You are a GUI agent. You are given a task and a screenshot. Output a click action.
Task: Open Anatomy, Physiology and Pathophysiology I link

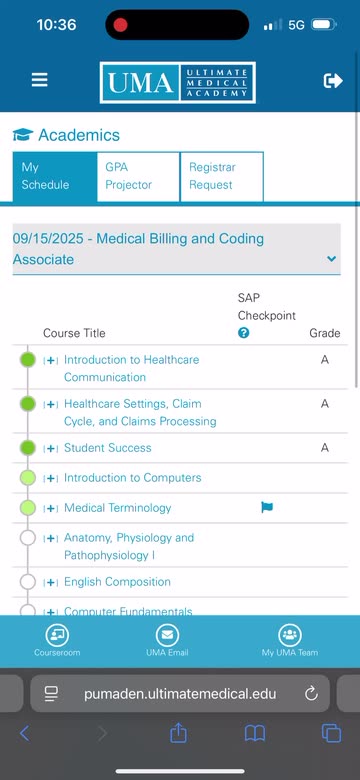click(129, 546)
